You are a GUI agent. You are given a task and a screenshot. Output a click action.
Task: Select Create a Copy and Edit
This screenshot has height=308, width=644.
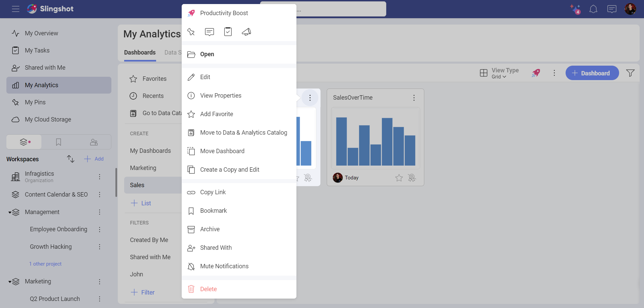(239, 170)
